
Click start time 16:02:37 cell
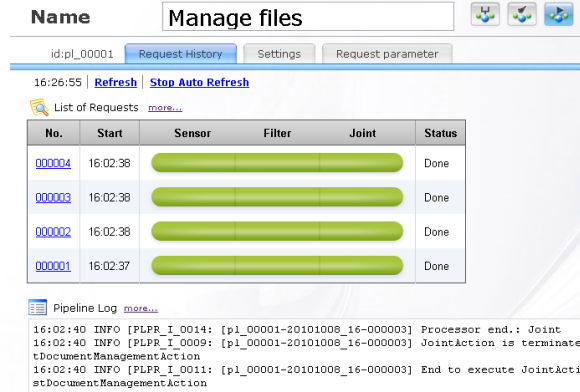[109, 266]
